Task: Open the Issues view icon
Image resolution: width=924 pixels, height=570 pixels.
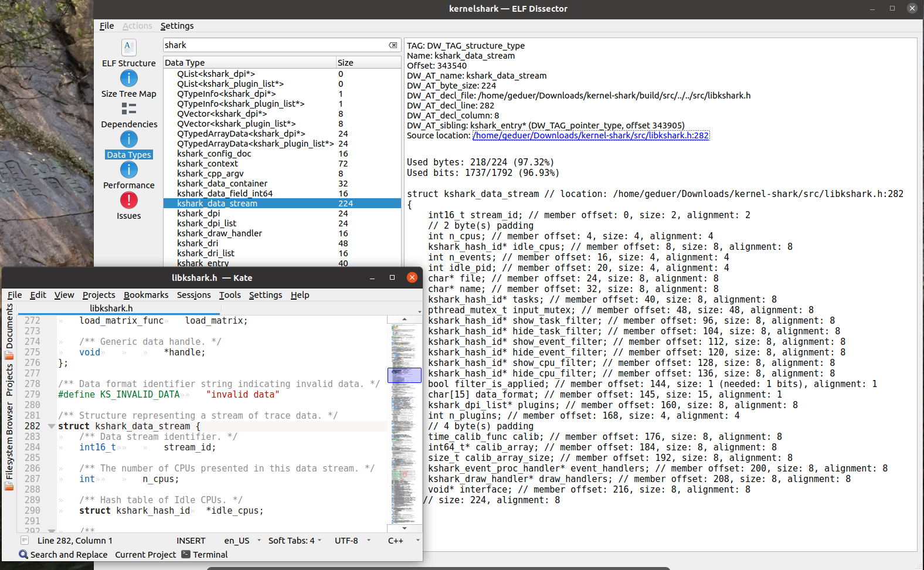Action: point(129,200)
